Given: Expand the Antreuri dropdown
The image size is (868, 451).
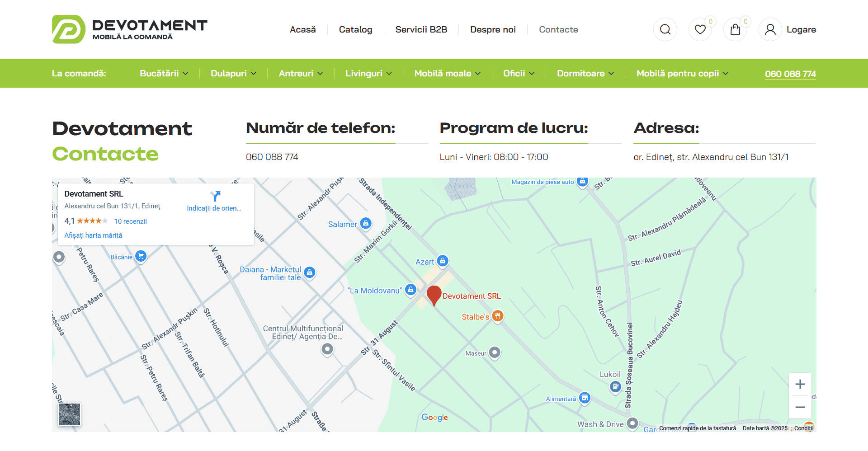Looking at the screenshot, I should pyautogui.click(x=301, y=73).
